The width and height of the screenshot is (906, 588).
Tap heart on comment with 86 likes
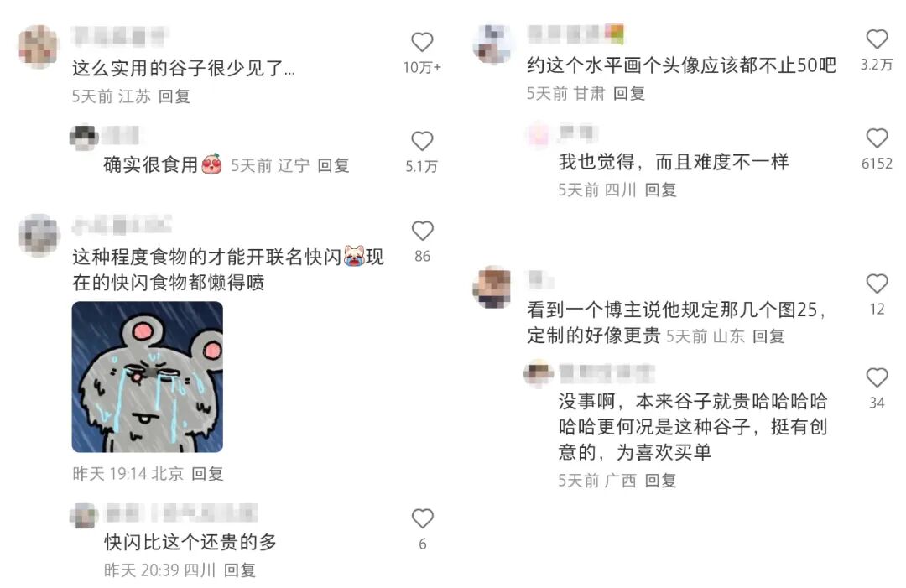422,231
